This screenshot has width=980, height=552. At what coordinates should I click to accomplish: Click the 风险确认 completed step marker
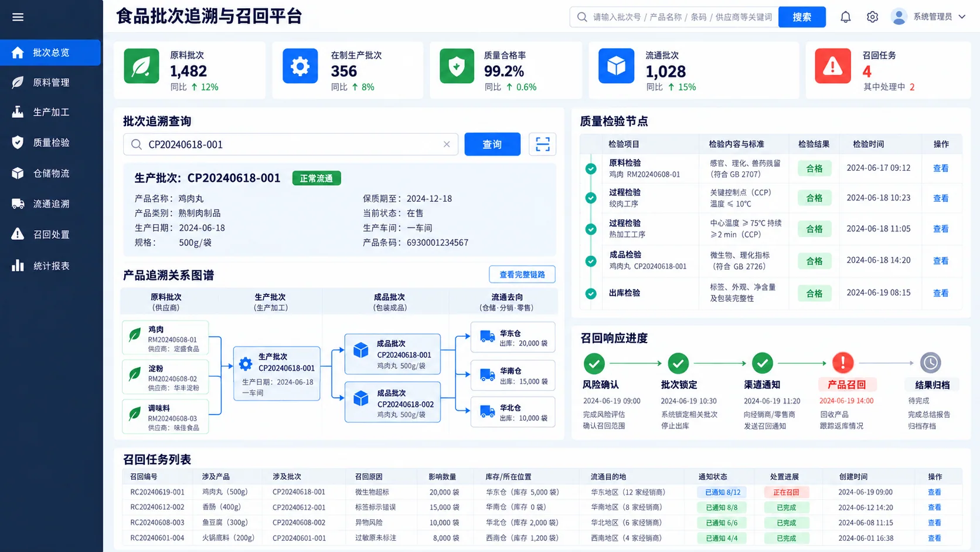(594, 363)
